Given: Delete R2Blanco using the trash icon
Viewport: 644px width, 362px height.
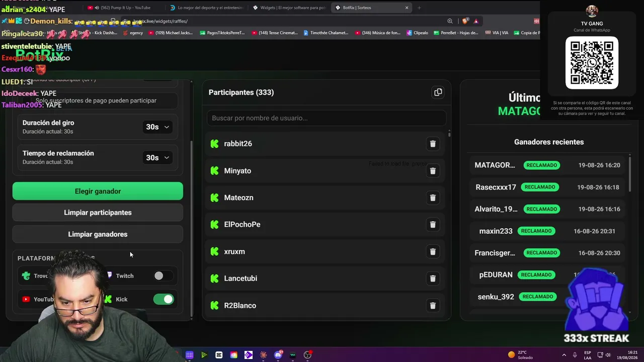Looking at the screenshot, I should pyautogui.click(x=433, y=305).
